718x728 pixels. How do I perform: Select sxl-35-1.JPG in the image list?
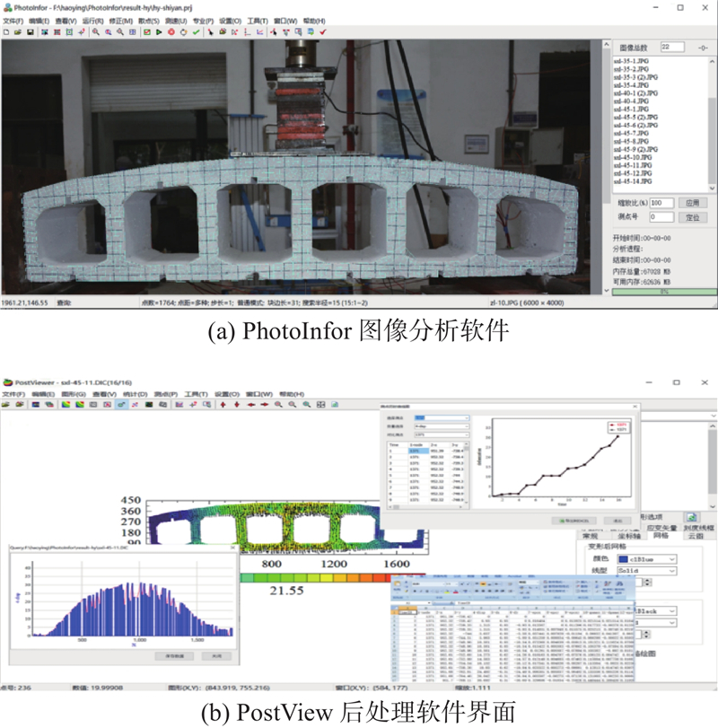pos(631,61)
